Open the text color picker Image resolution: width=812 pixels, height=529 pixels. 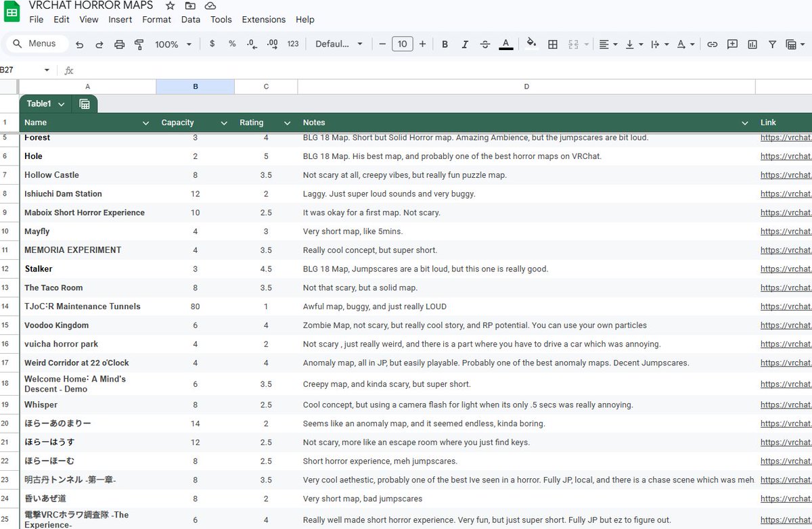click(505, 44)
